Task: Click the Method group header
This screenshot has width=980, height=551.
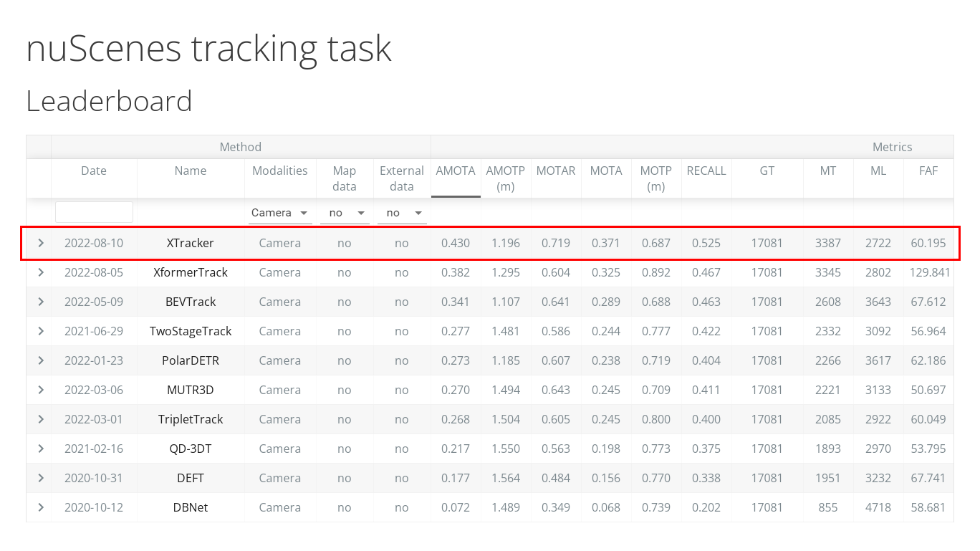Action: 241,147
